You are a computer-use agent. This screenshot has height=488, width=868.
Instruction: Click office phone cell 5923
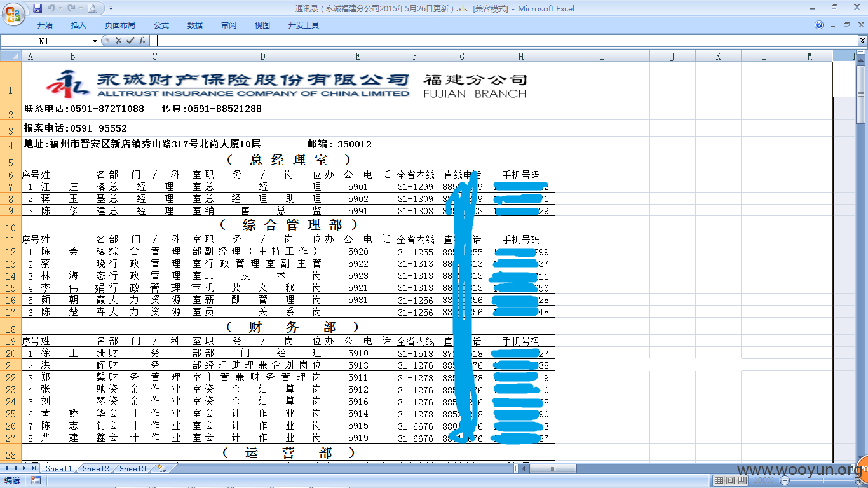point(358,276)
